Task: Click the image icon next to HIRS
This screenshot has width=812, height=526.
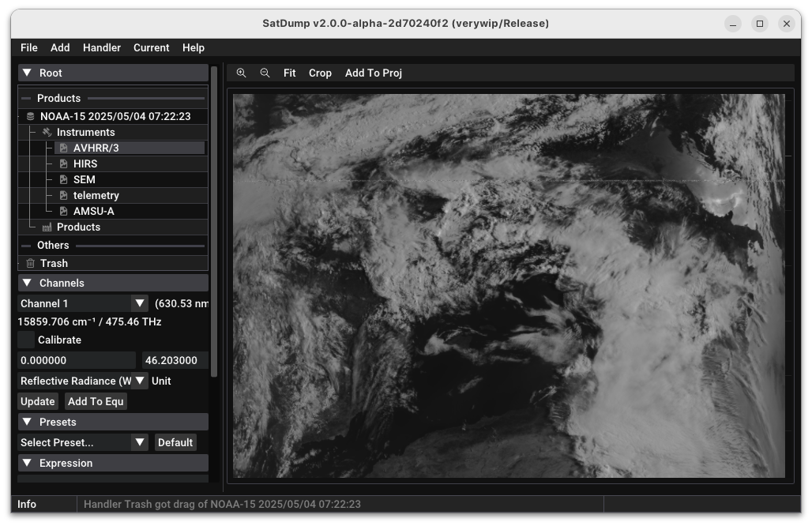Action: 64,163
